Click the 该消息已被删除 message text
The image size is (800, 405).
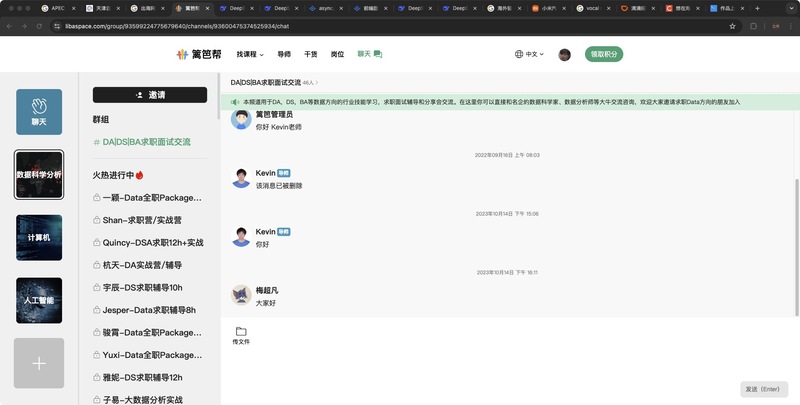click(x=279, y=186)
